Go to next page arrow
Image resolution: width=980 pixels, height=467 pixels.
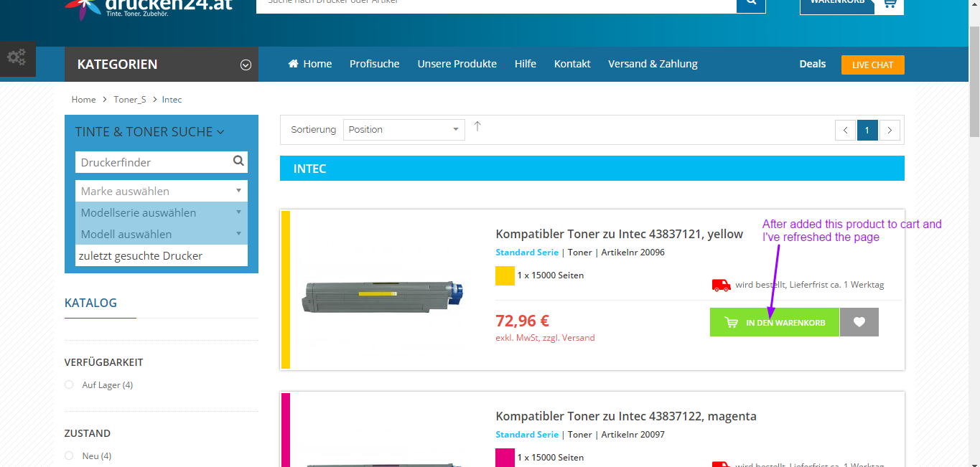pos(890,130)
